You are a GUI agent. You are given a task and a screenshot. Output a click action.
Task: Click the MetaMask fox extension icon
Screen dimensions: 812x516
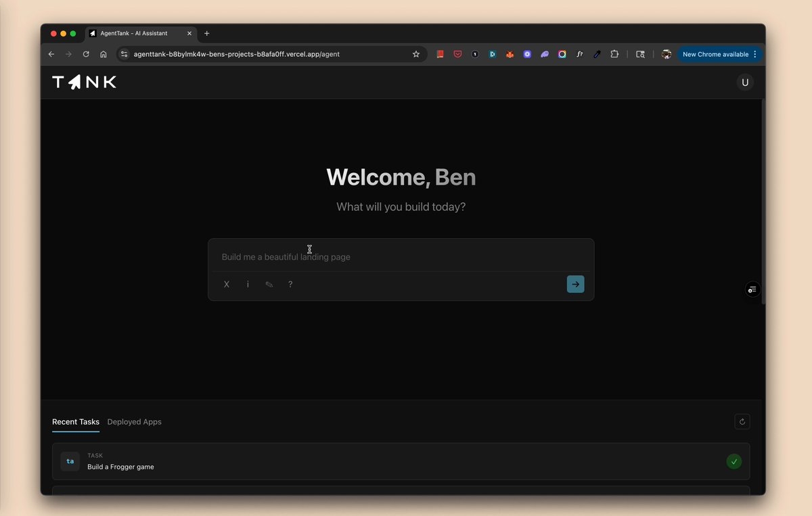coord(510,54)
